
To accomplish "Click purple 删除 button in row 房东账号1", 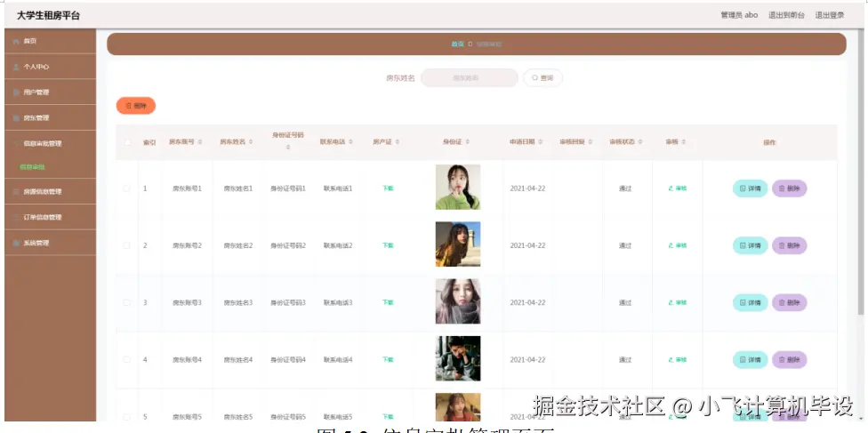I will click(790, 188).
